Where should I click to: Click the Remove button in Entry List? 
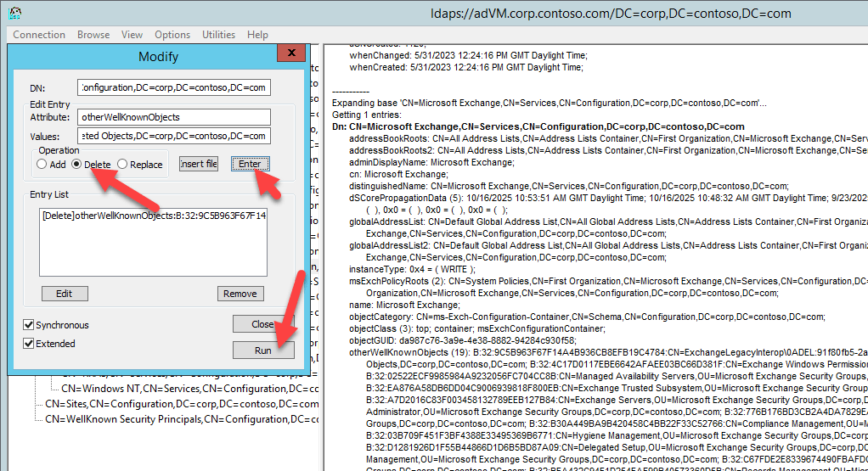[x=240, y=294]
